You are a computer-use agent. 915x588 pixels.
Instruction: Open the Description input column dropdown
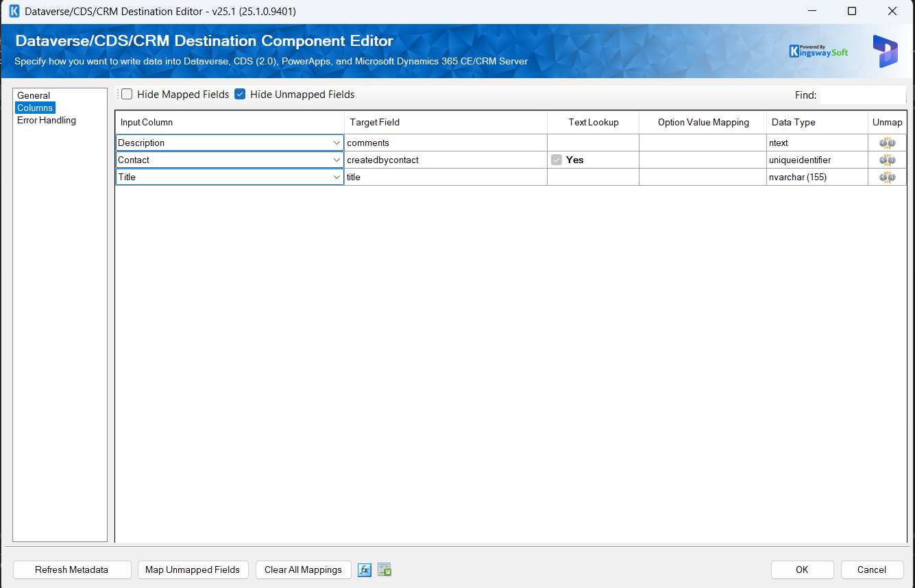pyautogui.click(x=337, y=143)
